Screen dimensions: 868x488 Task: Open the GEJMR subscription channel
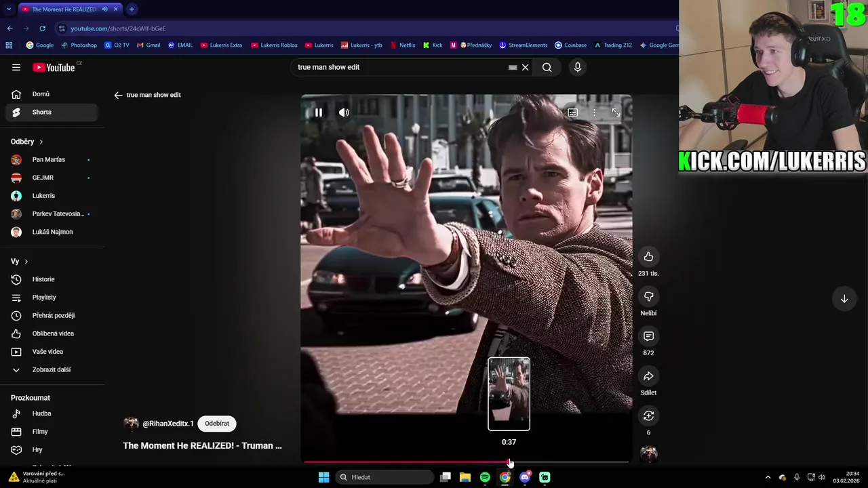coord(52,178)
